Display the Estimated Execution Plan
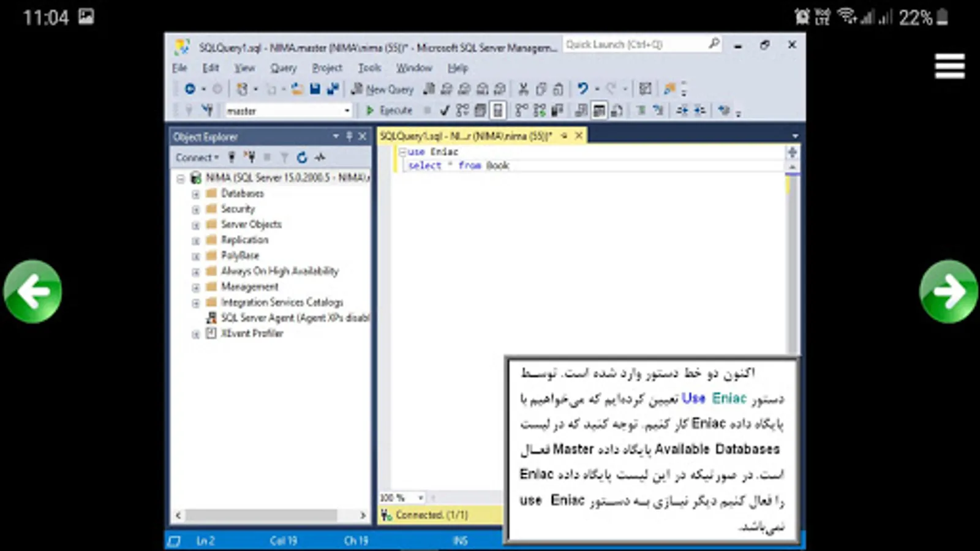The width and height of the screenshot is (980, 551). point(462,110)
